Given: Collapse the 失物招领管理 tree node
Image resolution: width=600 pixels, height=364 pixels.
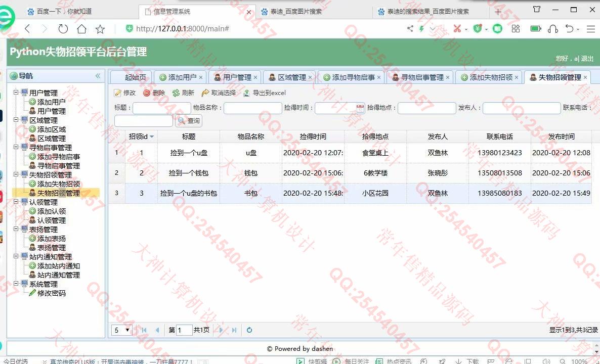Looking at the screenshot, I should pos(16,175).
